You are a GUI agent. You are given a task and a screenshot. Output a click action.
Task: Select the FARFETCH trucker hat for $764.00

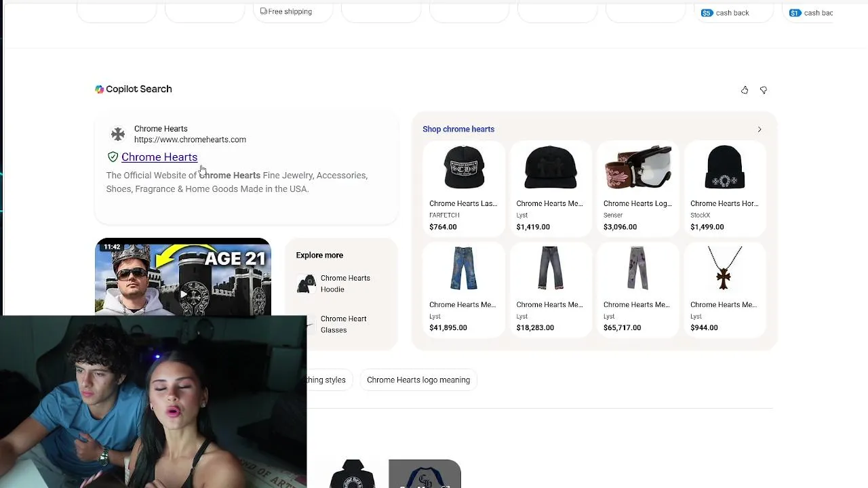[x=464, y=188]
